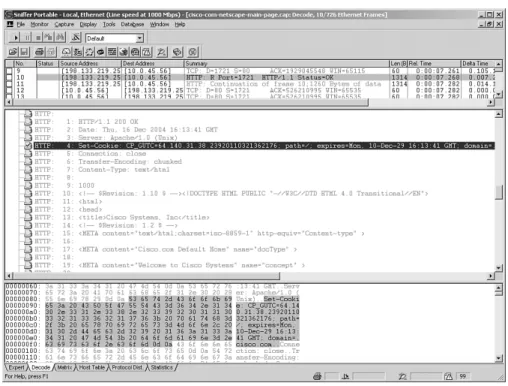Open the Protocol Distribution globe icon
508x386 pixels.
point(124,52)
